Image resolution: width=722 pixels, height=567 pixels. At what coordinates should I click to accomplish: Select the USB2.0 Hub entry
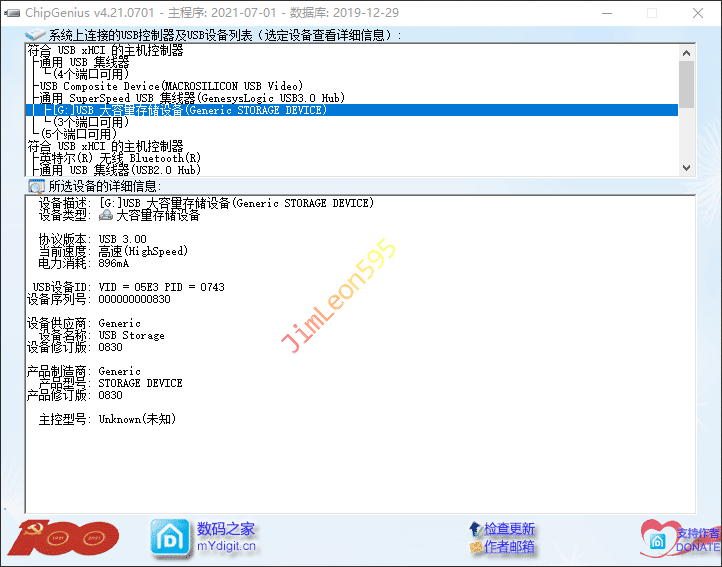point(120,170)
